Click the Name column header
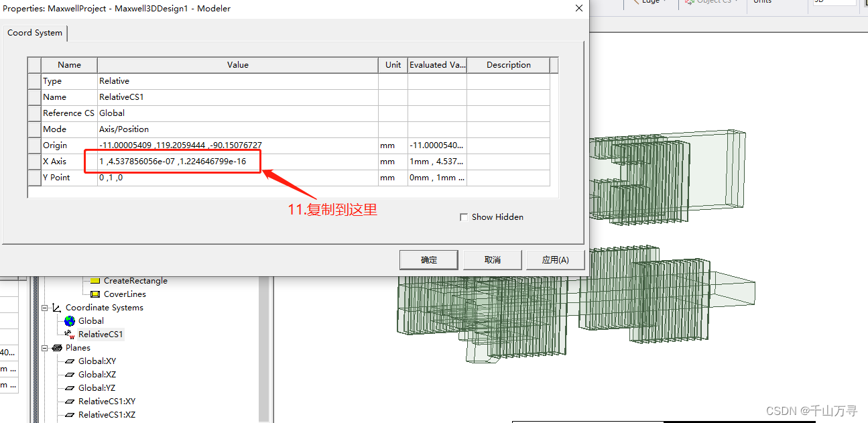The width and height of the screenshot is (868, 423). coord(69,65)
